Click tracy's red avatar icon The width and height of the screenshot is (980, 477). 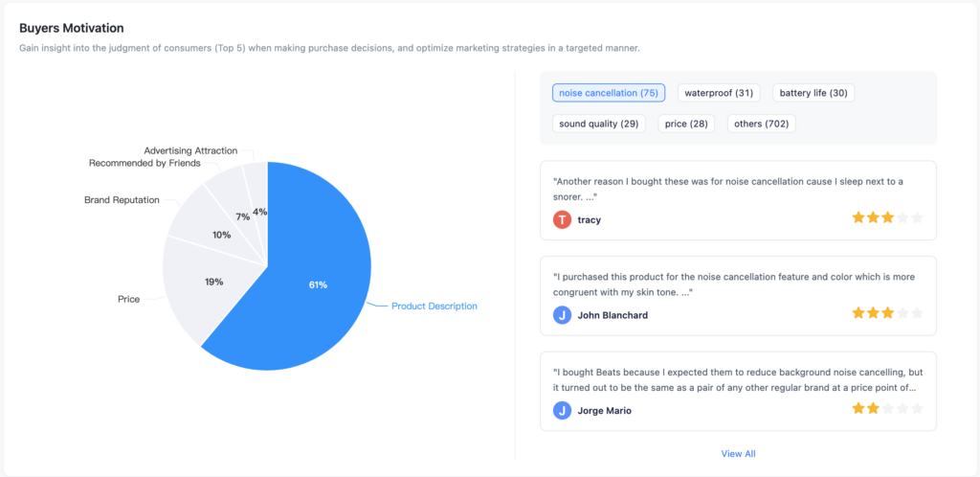[x=562, y=219]
